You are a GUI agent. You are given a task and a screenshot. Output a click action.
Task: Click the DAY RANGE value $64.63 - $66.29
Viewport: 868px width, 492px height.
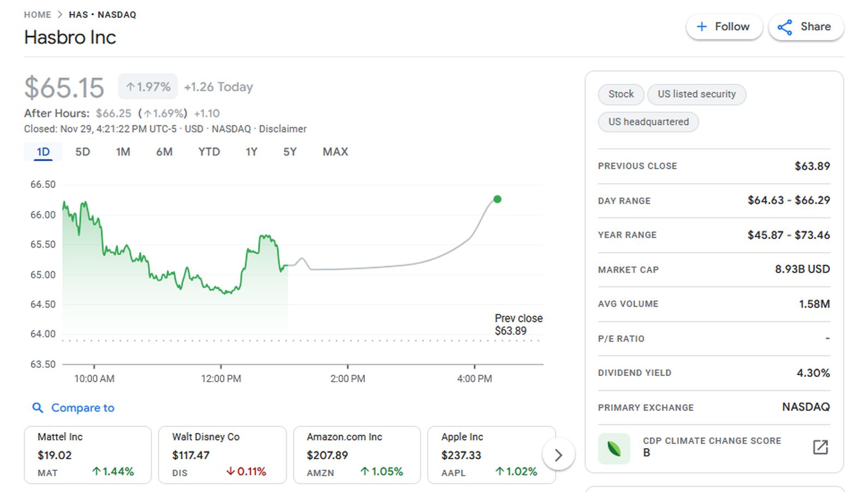pos(788,201)
